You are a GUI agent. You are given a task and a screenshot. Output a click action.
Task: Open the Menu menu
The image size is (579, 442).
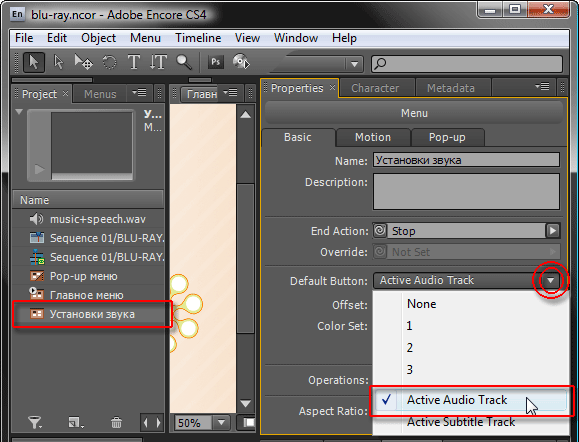pyautogui.click(x=145, y=38)
